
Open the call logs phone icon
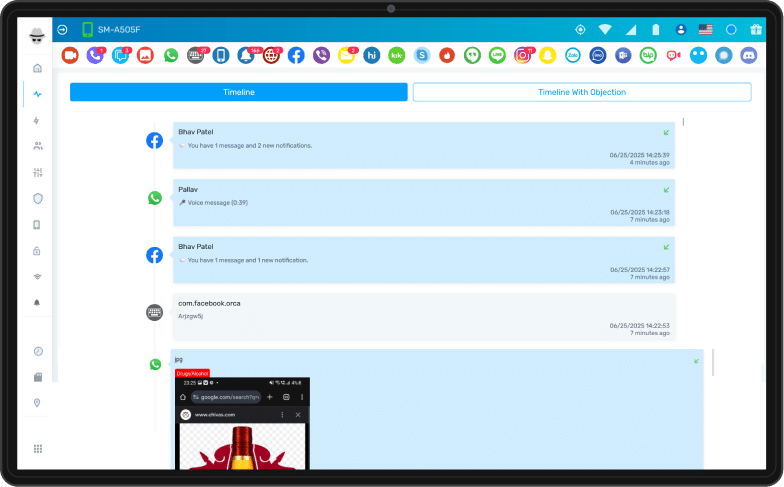point(95,56)
